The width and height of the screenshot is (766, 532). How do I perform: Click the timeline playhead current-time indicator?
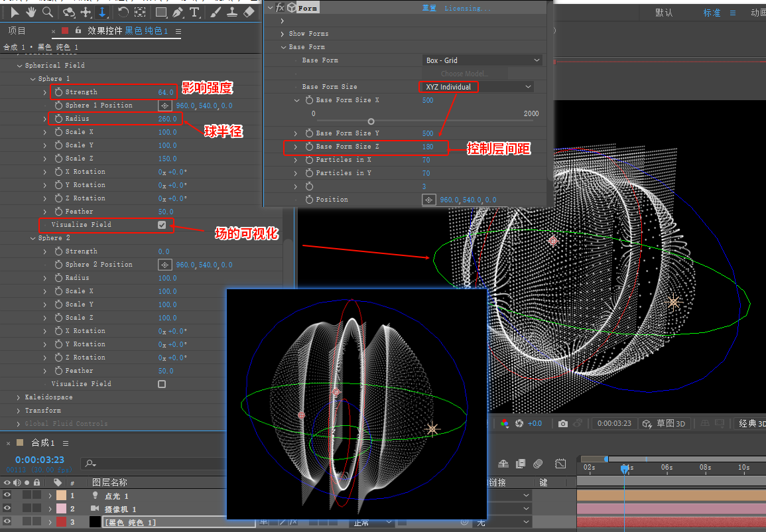(x=624, y=469)
